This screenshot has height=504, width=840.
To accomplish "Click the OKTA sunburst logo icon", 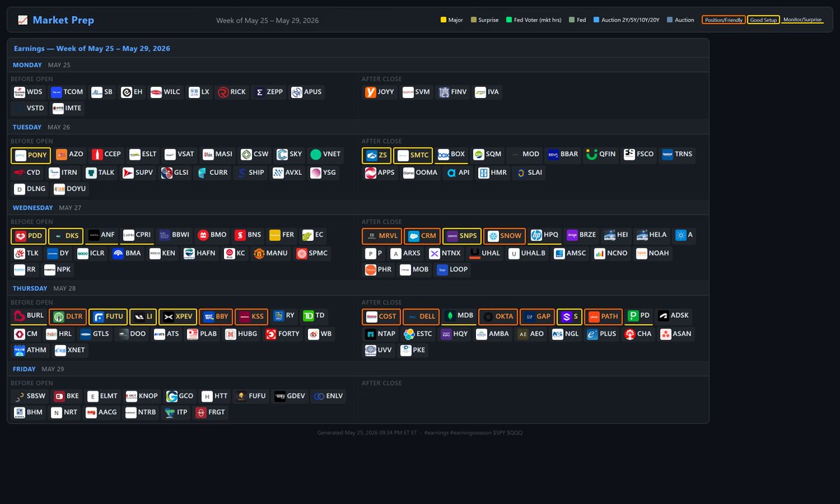I will 487,316.
